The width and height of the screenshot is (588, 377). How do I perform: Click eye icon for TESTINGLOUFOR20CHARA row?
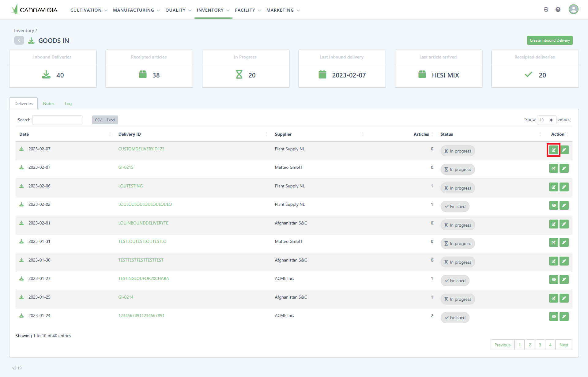553,280
